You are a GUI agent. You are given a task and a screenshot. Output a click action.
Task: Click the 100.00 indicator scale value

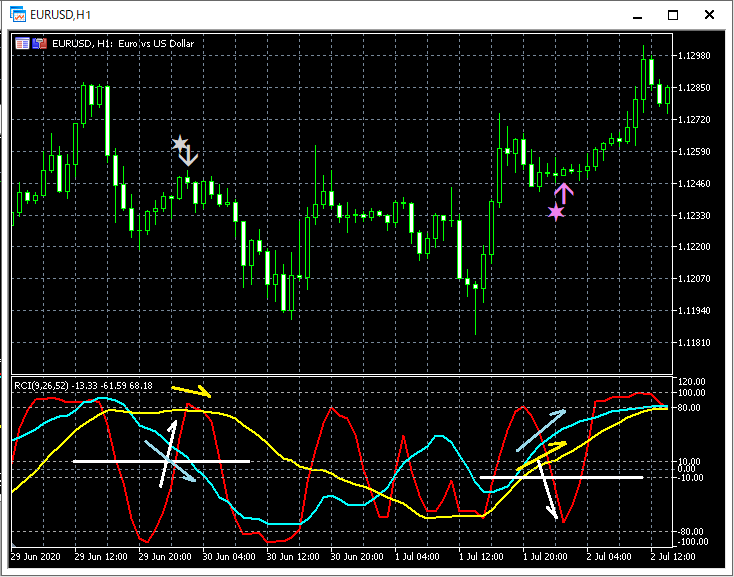pyautogui.click(x=691, y=393)
